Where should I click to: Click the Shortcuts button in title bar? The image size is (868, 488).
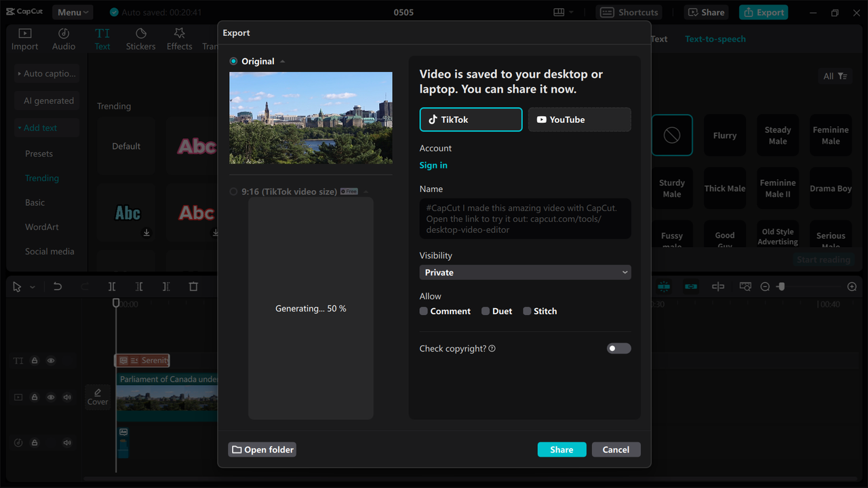(629, 12)
